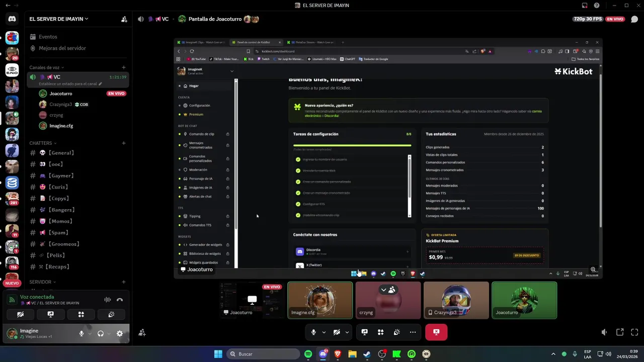This screenshot has width=644, height=362.
Task: Open the Spam text channel
Action: [78, 233]
